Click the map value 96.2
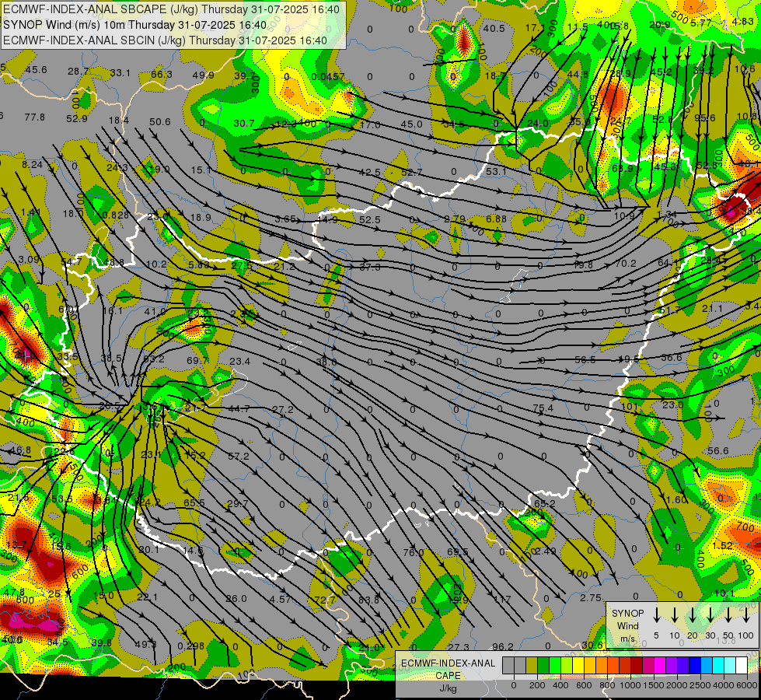The width and height of the screenshot is (761, 700). [502, 646]
